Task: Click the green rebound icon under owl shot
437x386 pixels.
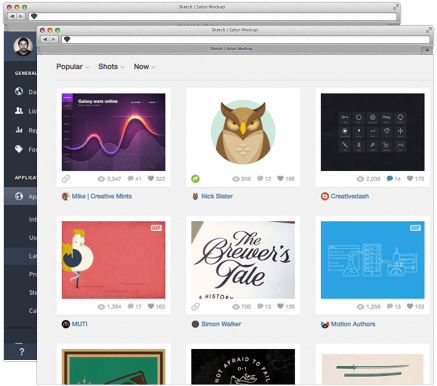Action: pyautogui.click(x=195, y=179)
